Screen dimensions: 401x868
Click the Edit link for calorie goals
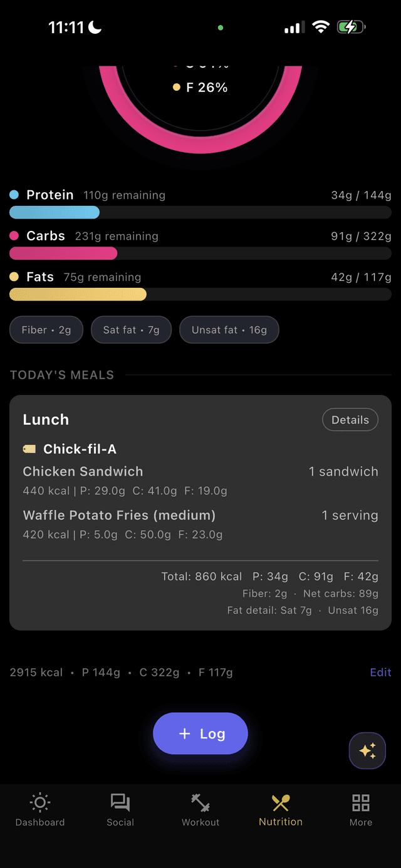380,672
